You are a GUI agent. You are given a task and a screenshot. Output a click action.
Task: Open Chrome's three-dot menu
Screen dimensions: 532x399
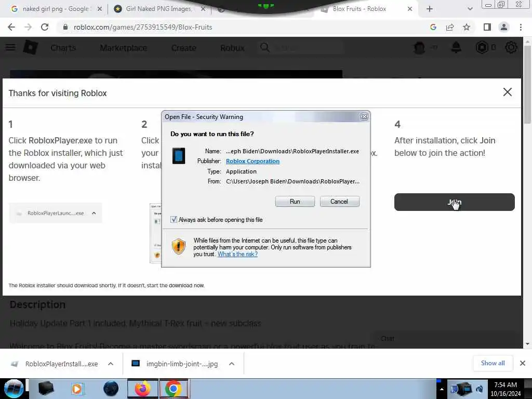point(521,27)
